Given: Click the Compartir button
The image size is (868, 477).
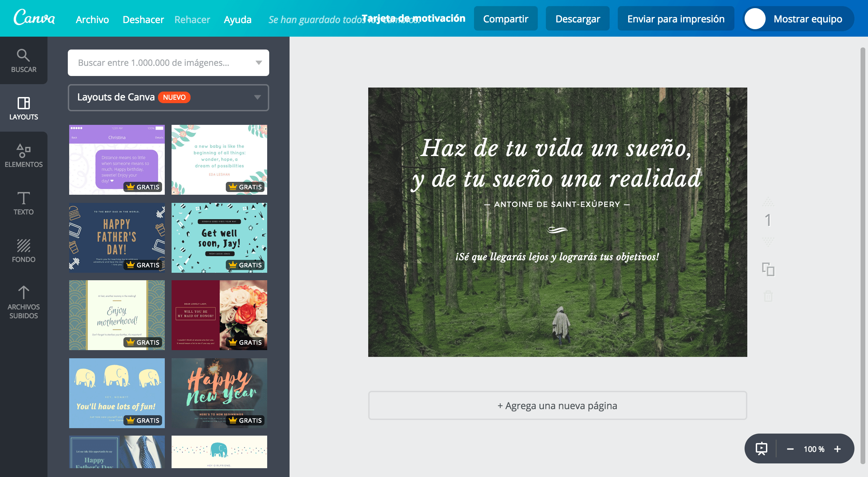Looking at the screenshot, I should click(x=506, y=19).
